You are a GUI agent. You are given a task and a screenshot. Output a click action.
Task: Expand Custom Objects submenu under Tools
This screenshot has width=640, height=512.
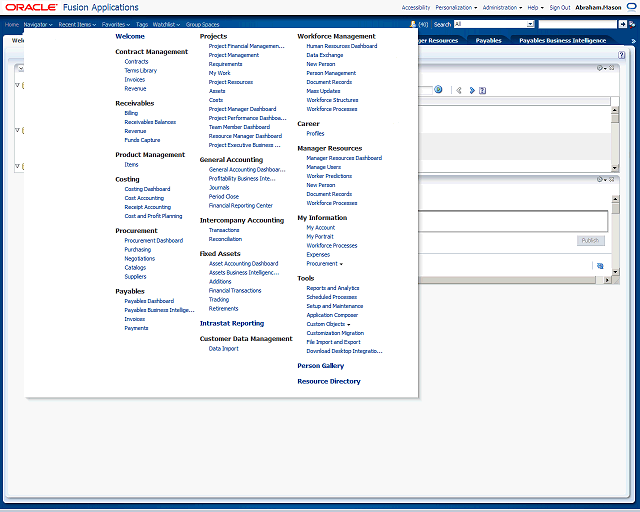[x=327, y=324]
